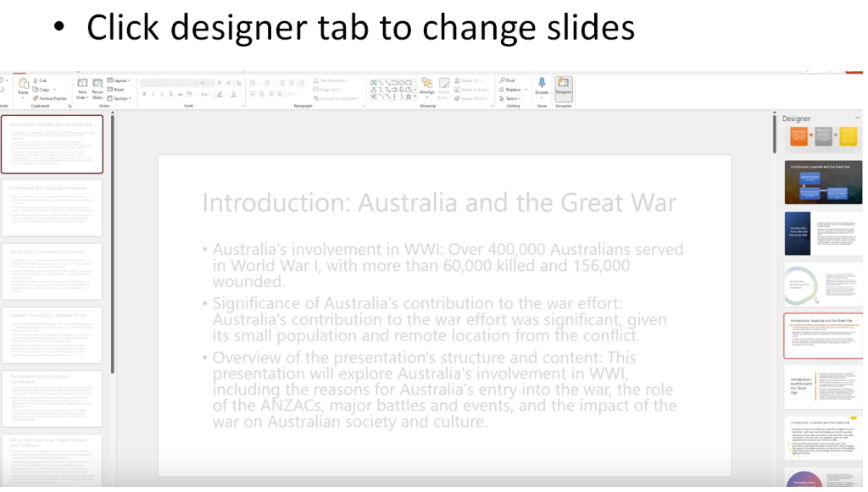Image resolution: width=868 pixels, height=492 pixels.
Task: Open the Shape Effects menu
Action: (x=471, y=98)
